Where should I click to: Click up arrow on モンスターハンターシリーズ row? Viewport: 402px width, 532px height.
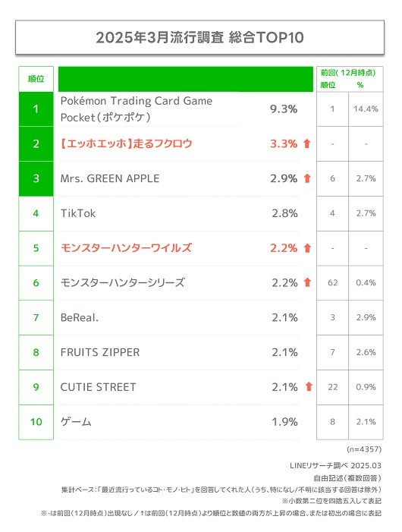[307, 282]
